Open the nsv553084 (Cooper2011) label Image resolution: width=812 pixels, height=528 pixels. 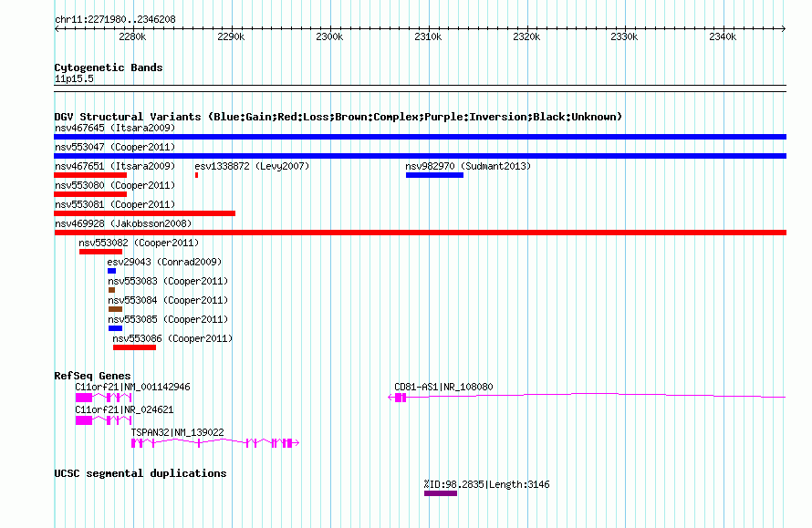click(168, 300)
